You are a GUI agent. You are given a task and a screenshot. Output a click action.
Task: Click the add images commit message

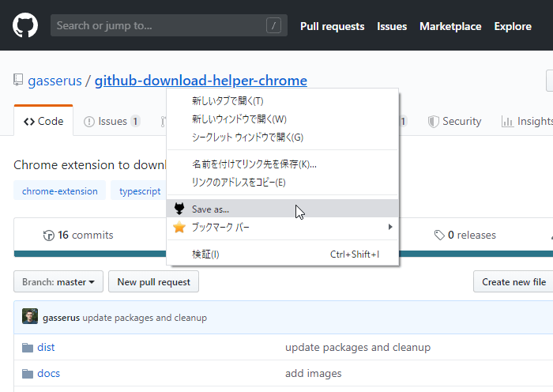[313, 373]
